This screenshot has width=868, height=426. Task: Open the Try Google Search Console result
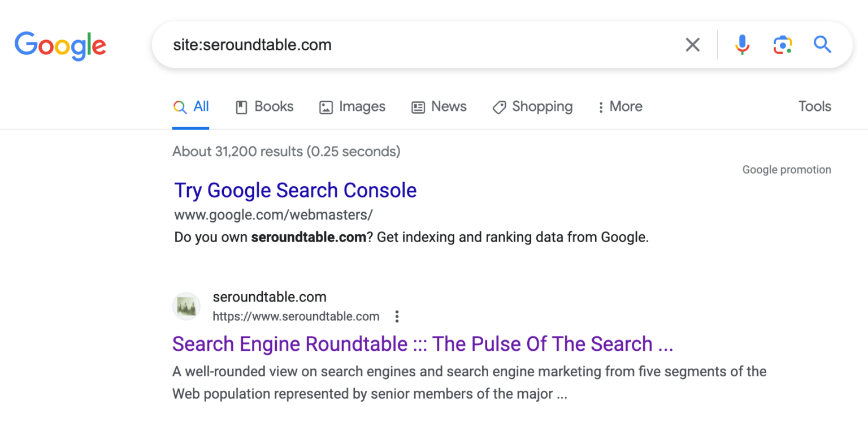pos(295,190)
